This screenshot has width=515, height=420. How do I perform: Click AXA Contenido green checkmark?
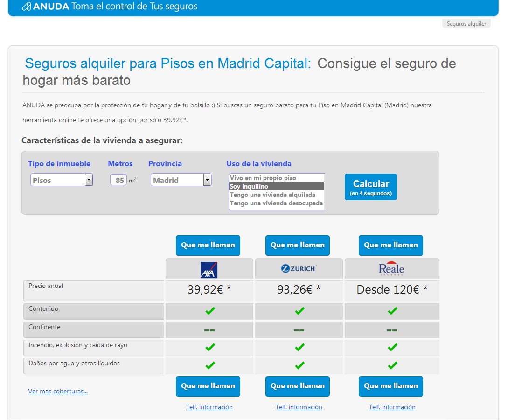210,310
